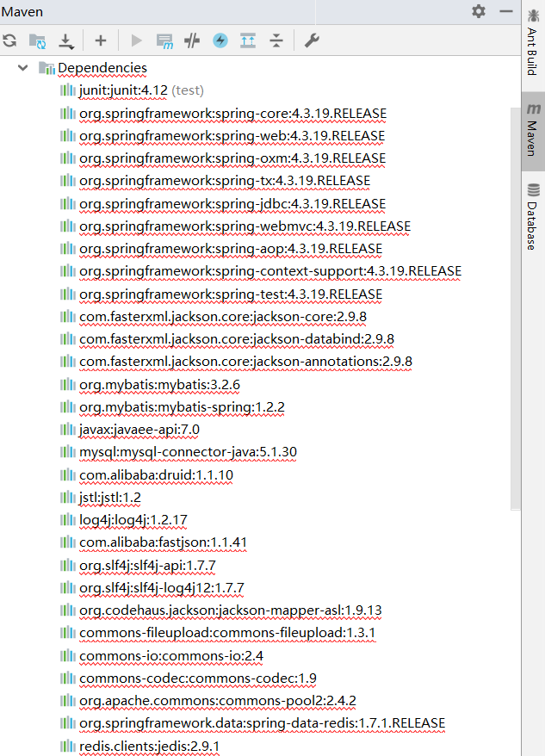This screenshot has height=756, width=545.
Task: Select jstl:jstl:1.2 dependency
Action: coord(101,498)
